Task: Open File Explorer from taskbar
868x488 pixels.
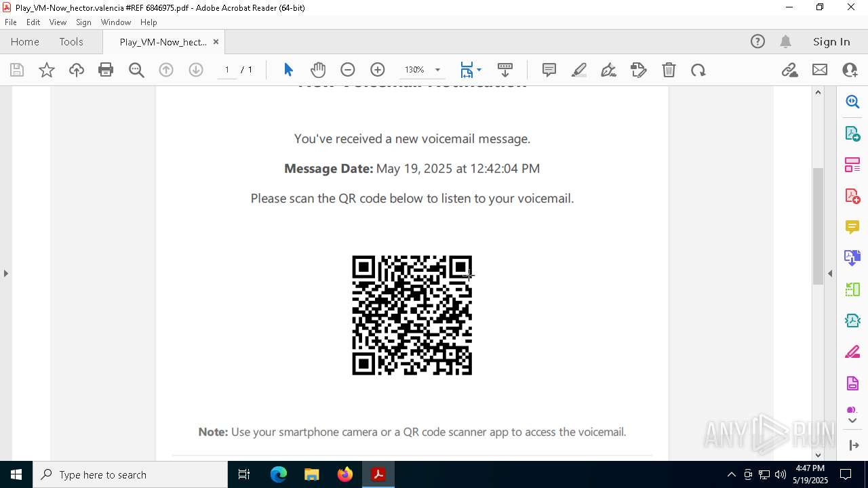Action: point(312,474)
